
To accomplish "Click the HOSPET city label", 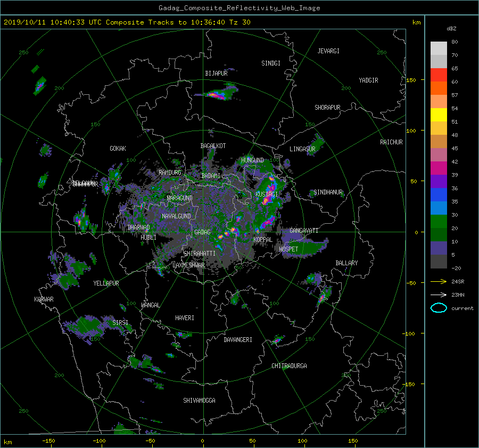I will pos(288,249).
